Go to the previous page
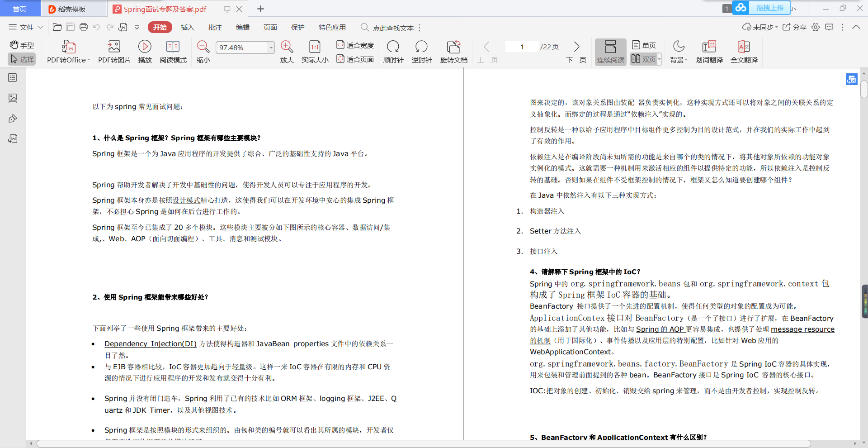 pos(487,52)
